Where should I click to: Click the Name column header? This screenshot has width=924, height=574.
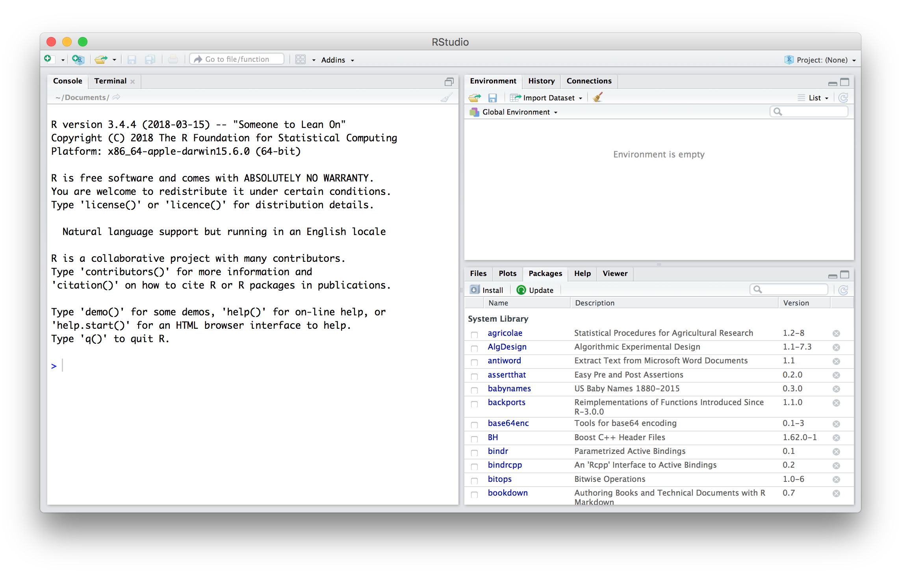tap(527, 303)
